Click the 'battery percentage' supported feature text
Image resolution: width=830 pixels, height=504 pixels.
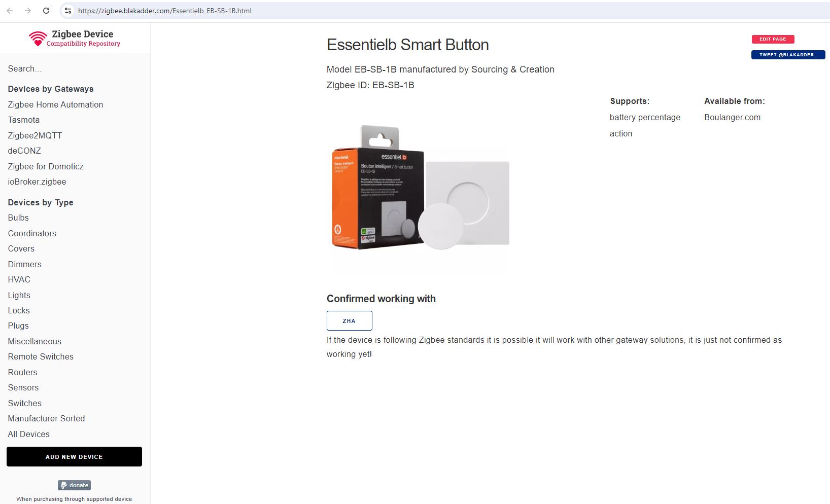click(x=645, y=117)
